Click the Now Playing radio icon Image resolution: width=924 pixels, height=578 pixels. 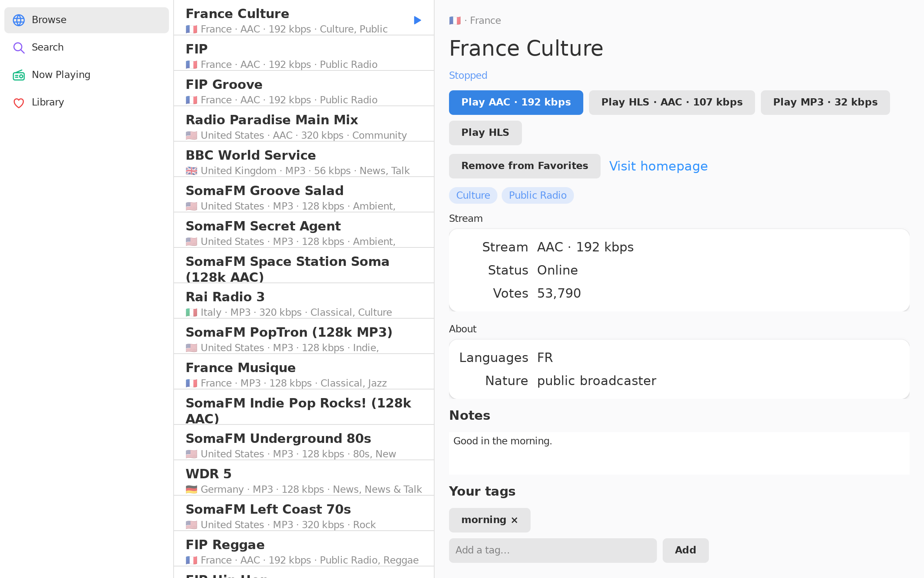(x=19, y=75)
